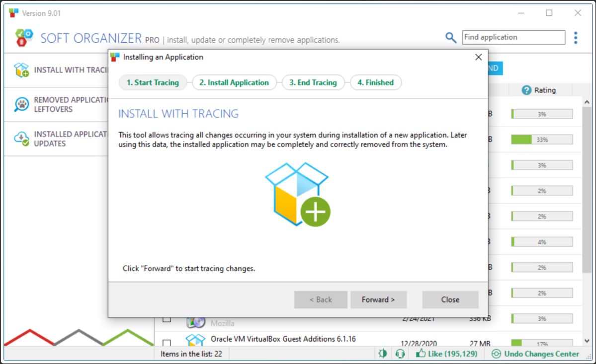
Task: Toggle the dark/light theme icon in status bar
Action: (x=382, y=354)
